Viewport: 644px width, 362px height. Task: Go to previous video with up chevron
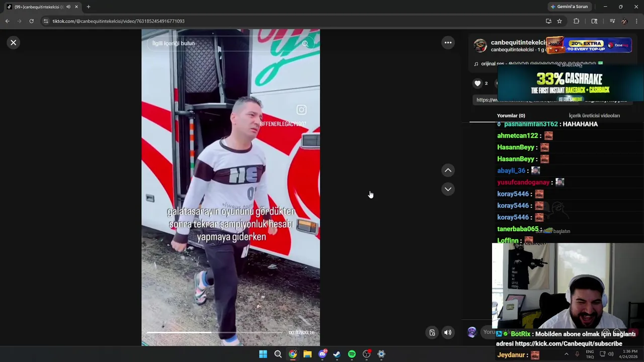(448, 170)
